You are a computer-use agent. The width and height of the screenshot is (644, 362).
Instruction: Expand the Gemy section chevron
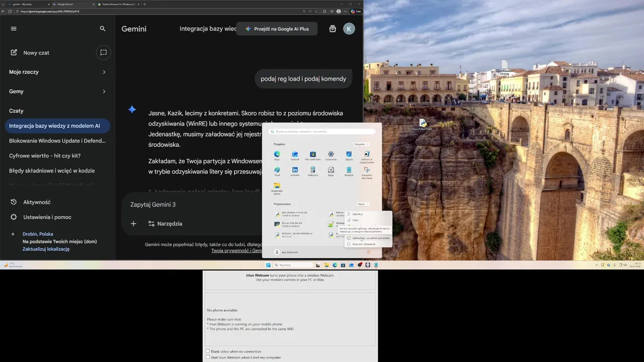pos(104,92)
